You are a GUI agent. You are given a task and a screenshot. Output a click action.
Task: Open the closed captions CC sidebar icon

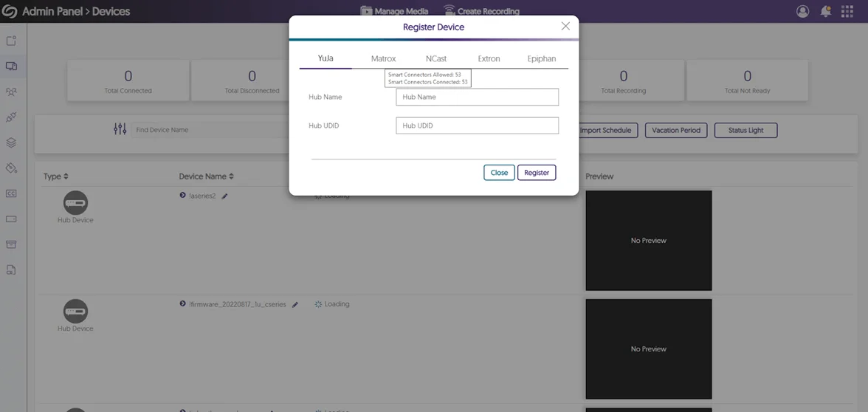point(11,193)
